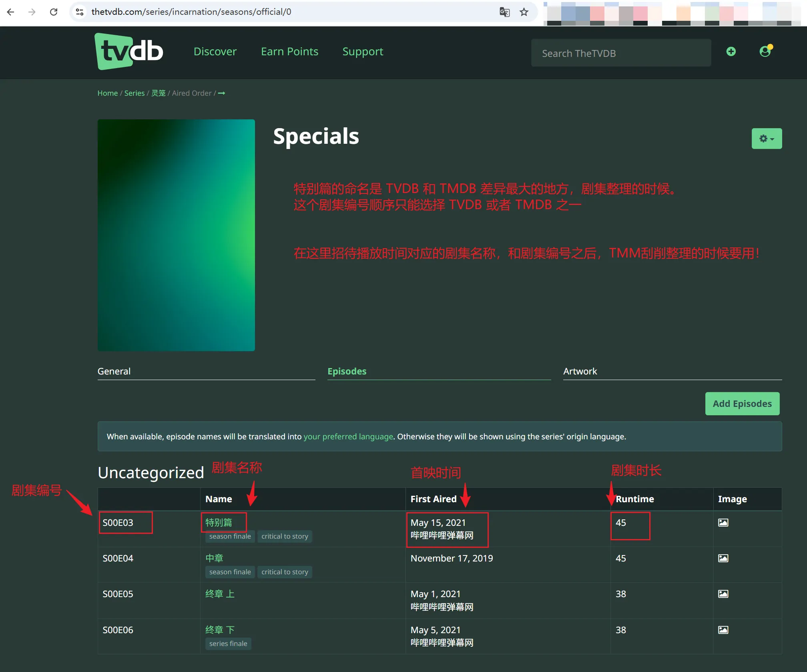Screen dimensions: 807x672
Task: Click the breadcrumb next season arrow
Action: click(221, 93)
